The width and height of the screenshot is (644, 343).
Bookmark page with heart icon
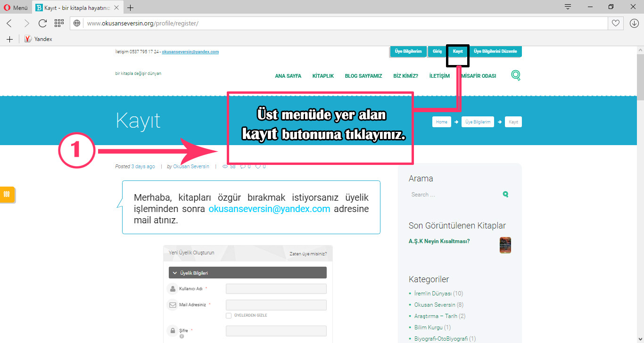[x=615, y=23]
